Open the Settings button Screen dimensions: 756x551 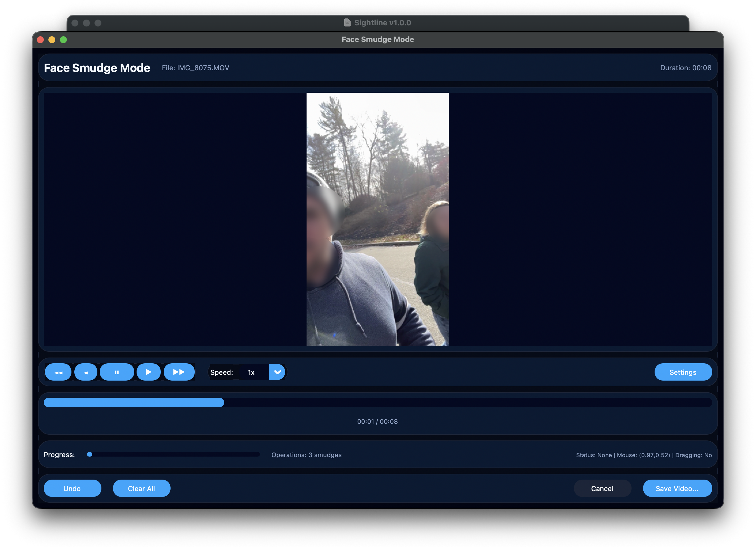pos(683,372)
